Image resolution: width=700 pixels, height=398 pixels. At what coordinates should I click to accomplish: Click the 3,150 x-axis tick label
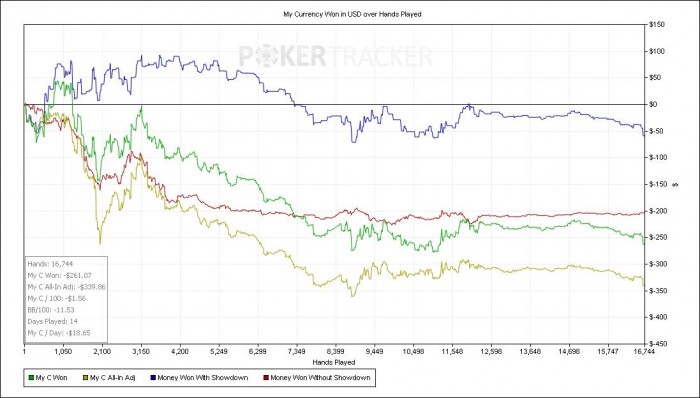coord(141,352)
